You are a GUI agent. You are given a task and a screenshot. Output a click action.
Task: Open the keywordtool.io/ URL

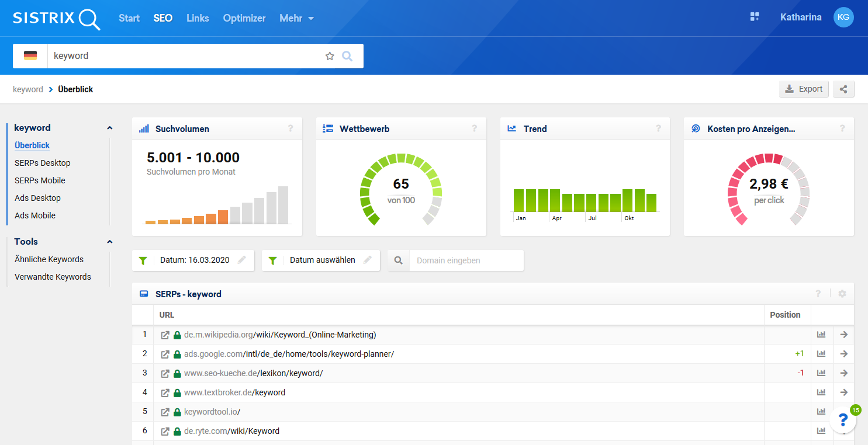pyautogui.click(x=212, y=412)
